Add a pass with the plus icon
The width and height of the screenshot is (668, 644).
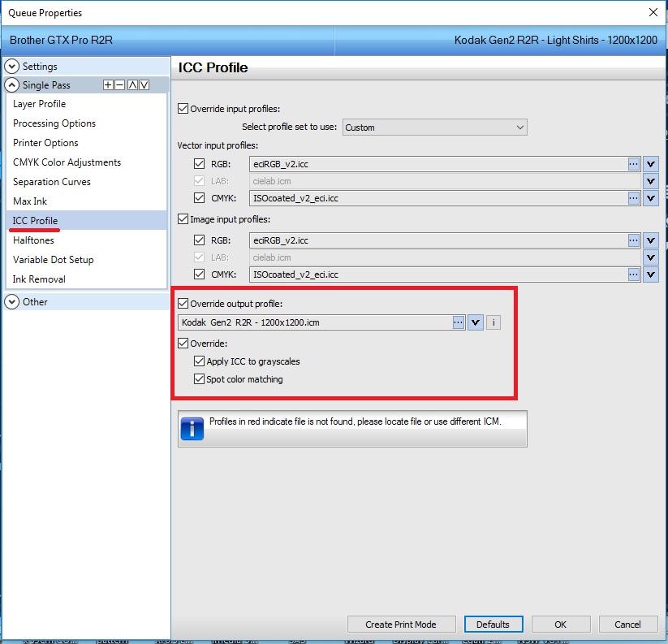[108, 84]
